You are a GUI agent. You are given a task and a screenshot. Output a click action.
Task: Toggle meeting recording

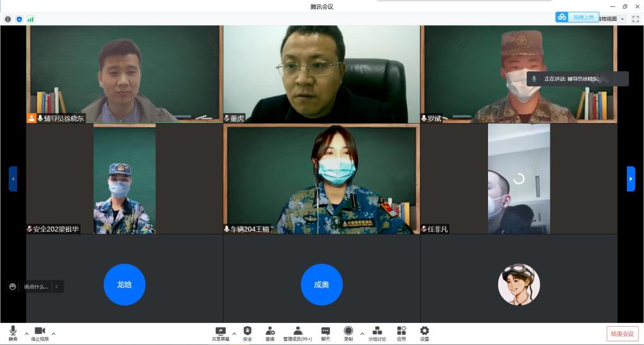click(348, 332)
